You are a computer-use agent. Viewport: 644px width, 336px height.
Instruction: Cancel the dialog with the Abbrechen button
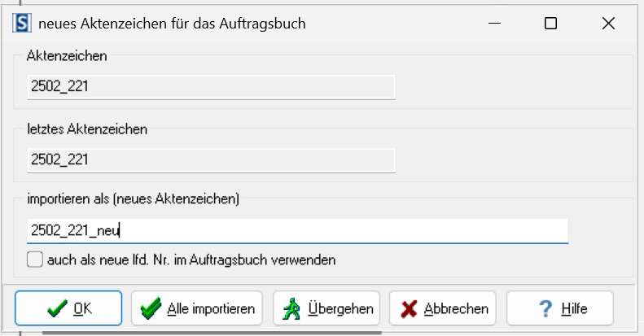tap(443, 308)
